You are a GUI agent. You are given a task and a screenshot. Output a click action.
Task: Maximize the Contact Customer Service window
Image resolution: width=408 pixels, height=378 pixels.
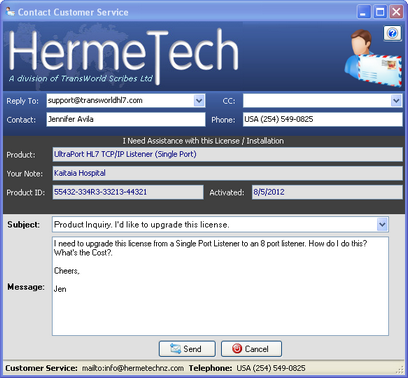click(x=380, y=12)
